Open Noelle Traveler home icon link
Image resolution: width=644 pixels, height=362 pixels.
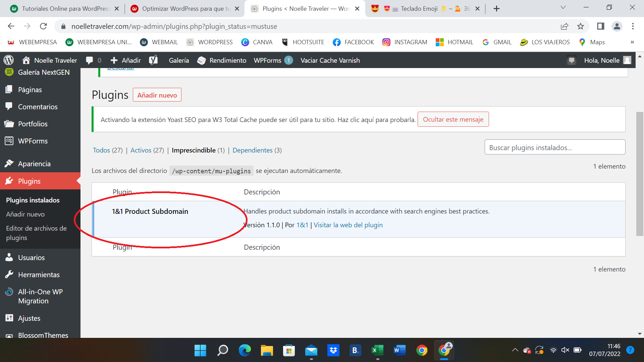[49, 60]
